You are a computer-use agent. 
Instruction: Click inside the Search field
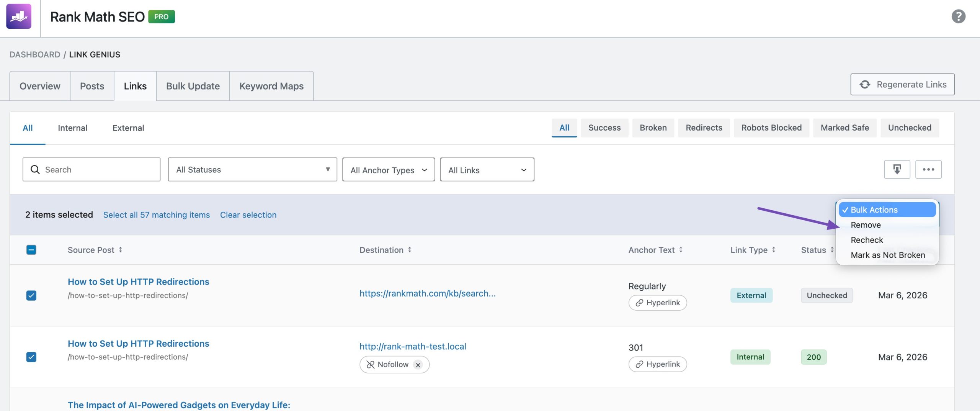(x=92, y=169)
